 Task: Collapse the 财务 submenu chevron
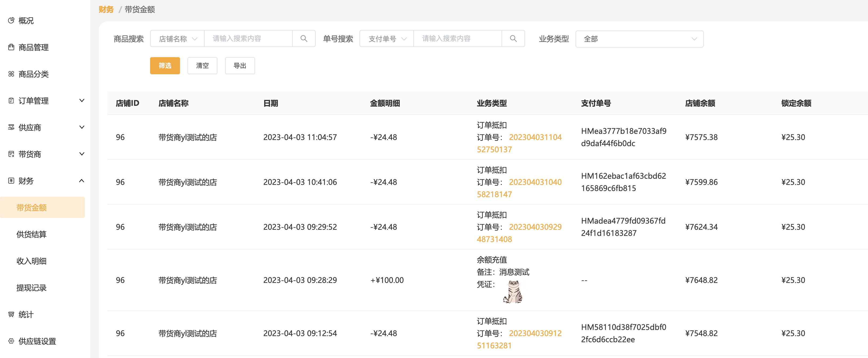tap(81, 181)
